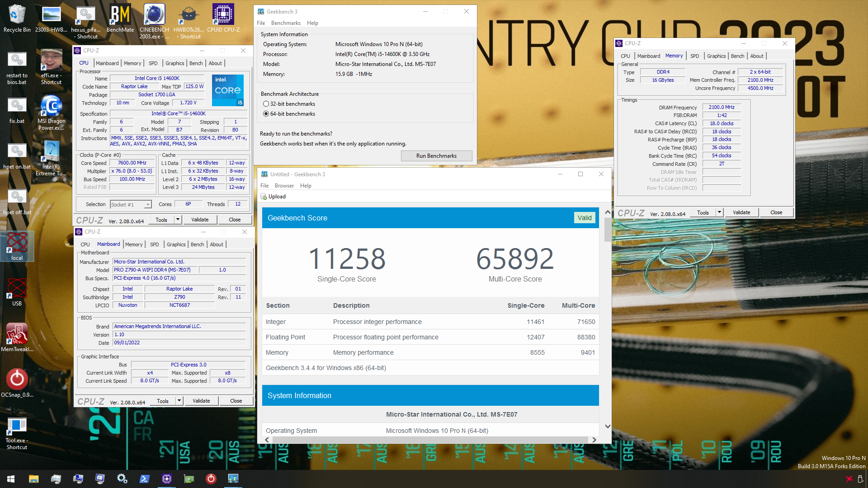Click multi-core score 65892
Viewport: 868px width, 488px height.
[x=515, y=259]
